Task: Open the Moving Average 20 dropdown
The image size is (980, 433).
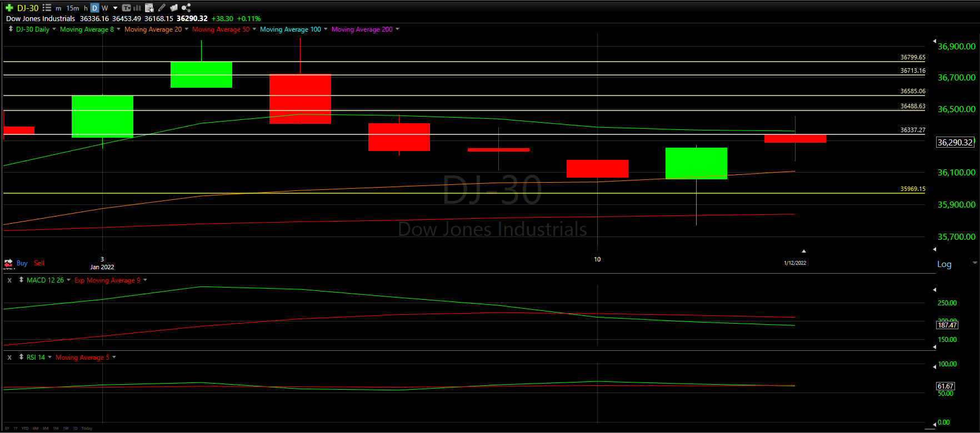Action: (187, 29)
